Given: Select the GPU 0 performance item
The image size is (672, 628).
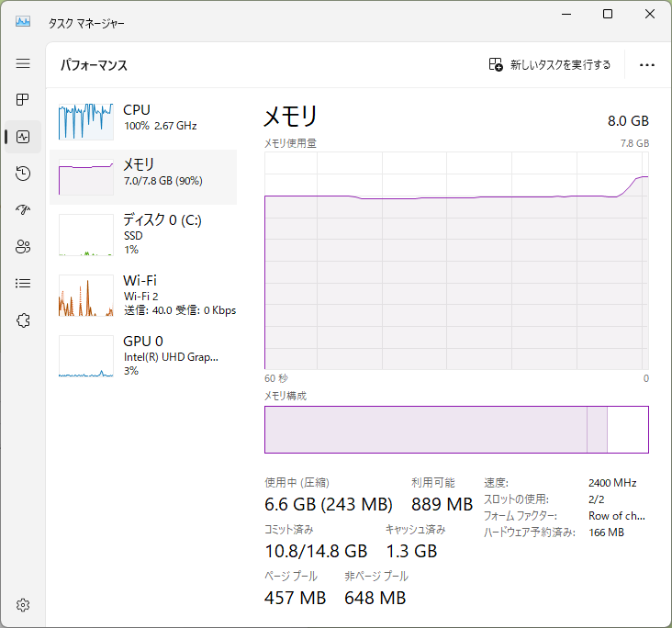Looking at the screenshot, I should tap(143, 355).
